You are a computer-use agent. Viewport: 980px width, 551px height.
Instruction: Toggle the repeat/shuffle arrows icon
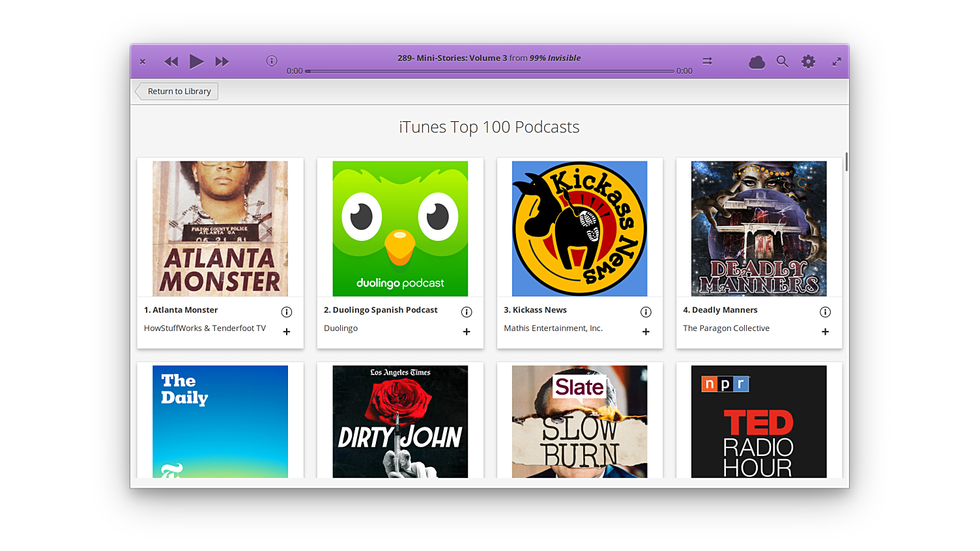point(707,61)
